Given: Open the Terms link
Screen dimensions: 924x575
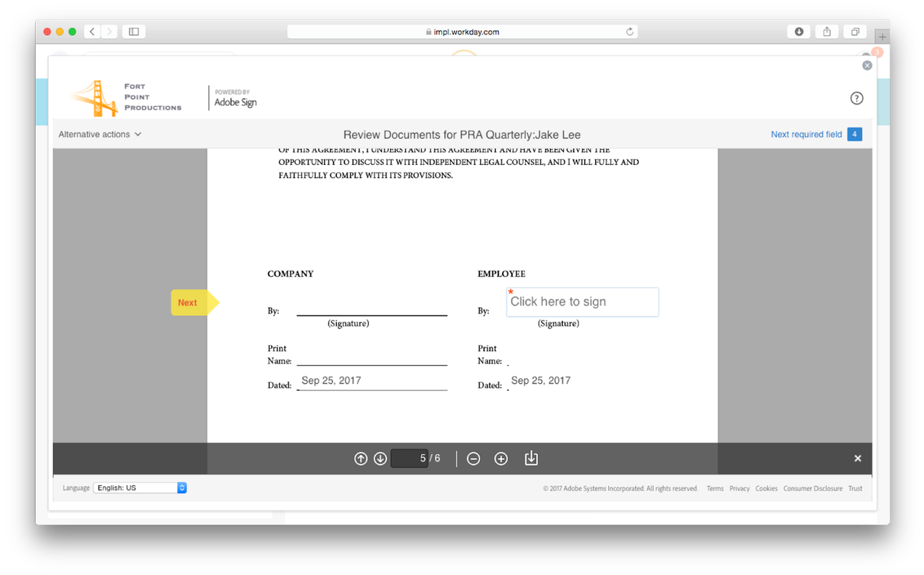Looking at the screenshot, I should pyautogui.click(x=715, y=488).
